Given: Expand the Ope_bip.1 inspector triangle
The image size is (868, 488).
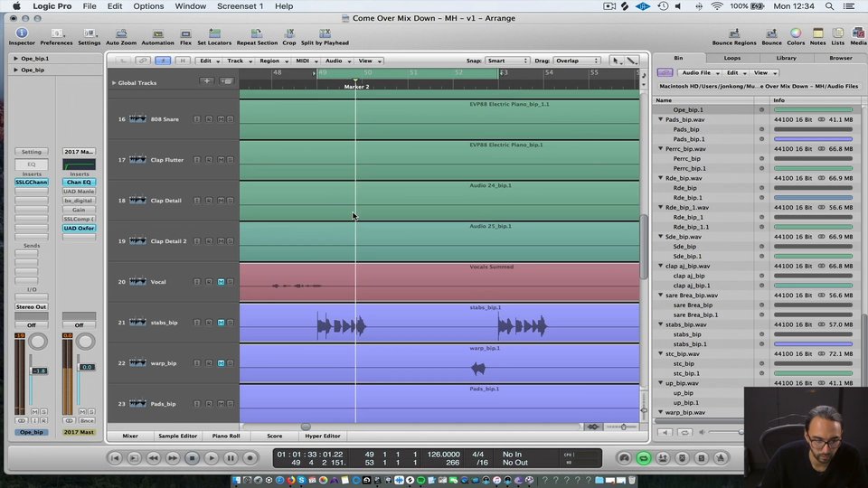Looking at the screenshot, I should point(15,59).
